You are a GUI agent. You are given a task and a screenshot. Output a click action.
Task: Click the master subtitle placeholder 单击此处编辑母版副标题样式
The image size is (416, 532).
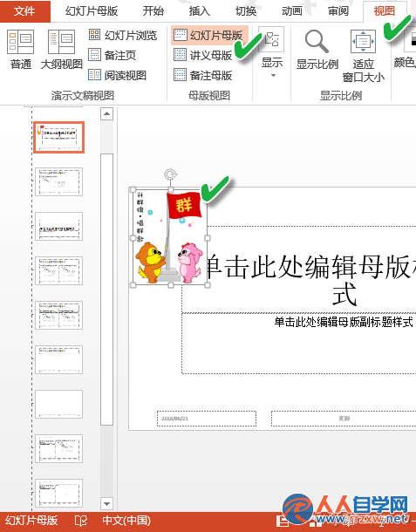click(x=344, y=322)
